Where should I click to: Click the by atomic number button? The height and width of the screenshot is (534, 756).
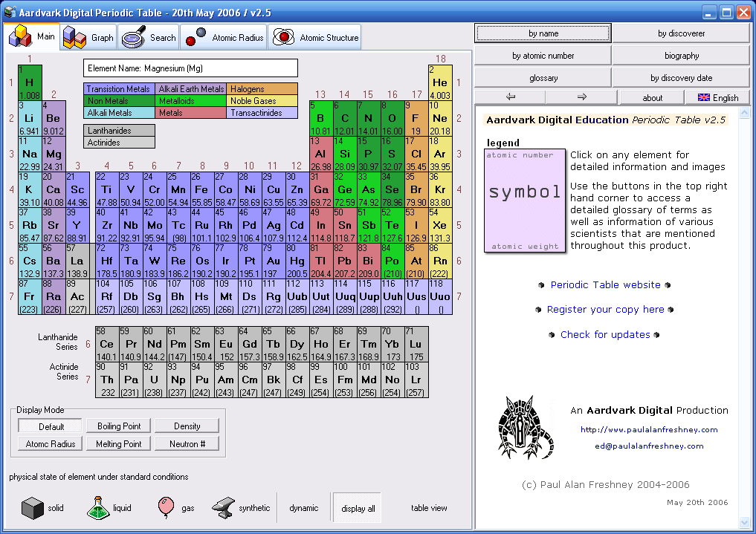(x=543, y=56)
